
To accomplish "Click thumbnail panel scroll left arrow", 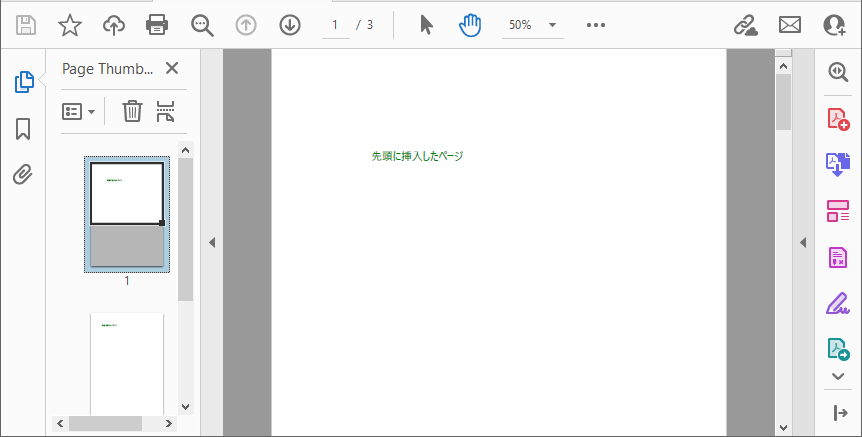I will click(x=60, y=423).
